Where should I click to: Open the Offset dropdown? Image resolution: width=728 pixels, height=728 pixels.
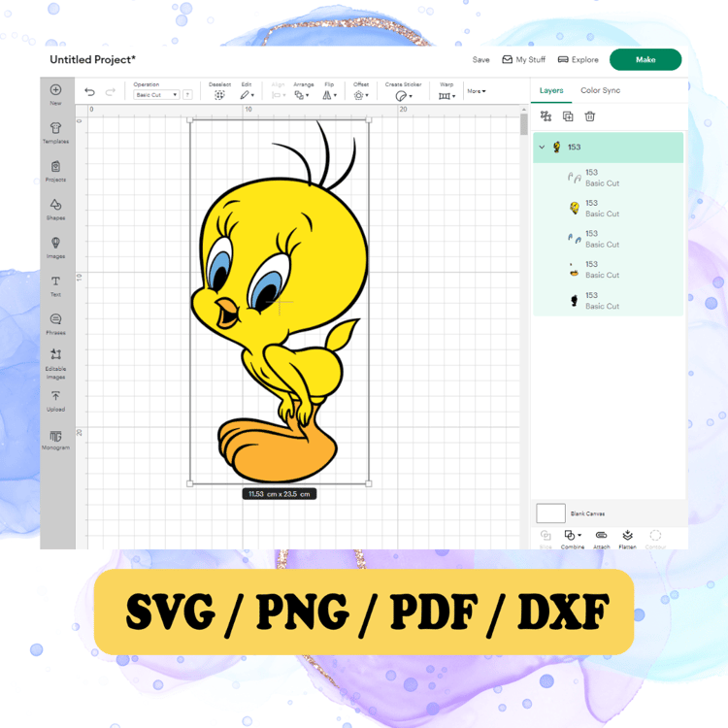click(361, 95)
